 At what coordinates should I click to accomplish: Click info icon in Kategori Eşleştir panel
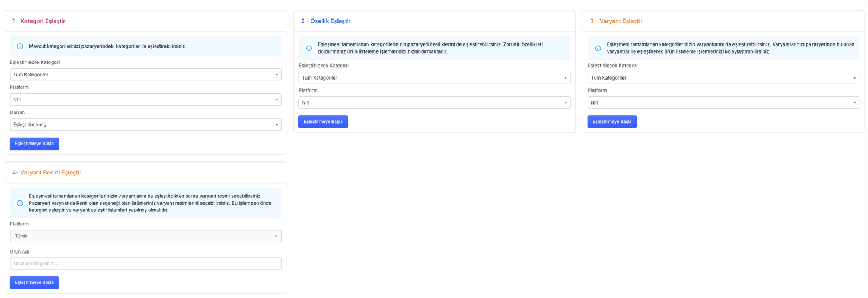(20, 47)
